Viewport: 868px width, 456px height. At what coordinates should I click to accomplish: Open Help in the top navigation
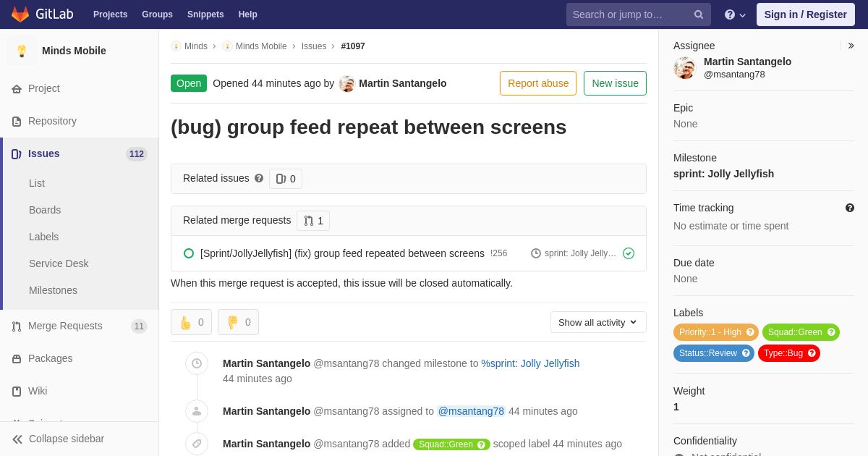[x=248, y=14]
